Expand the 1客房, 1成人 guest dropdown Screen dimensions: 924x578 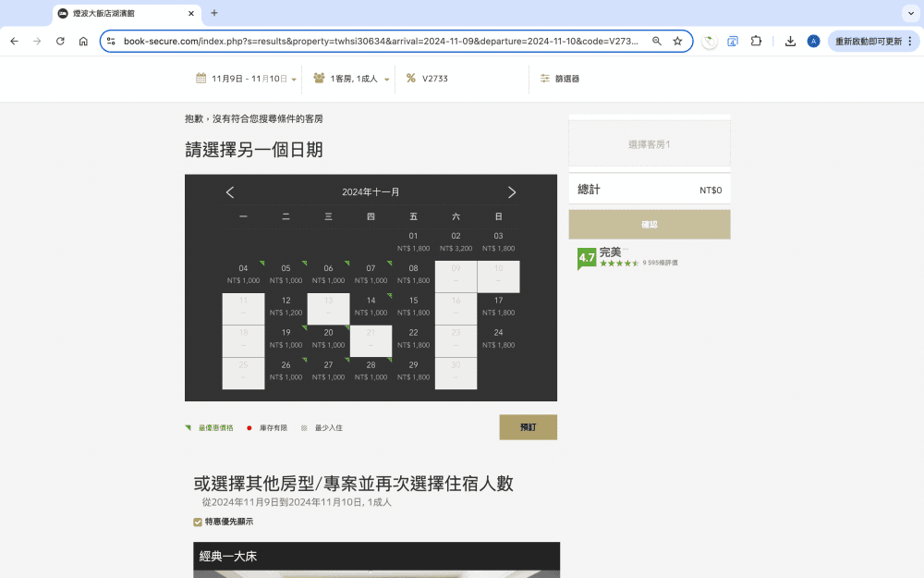[x=359, y=79]
